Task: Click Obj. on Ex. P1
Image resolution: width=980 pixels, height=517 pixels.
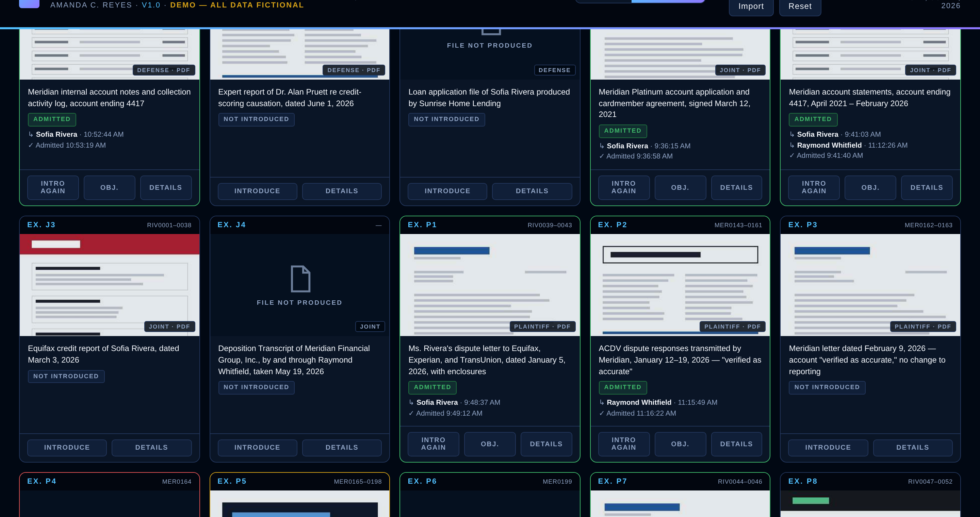Action: tap(490, 444)
